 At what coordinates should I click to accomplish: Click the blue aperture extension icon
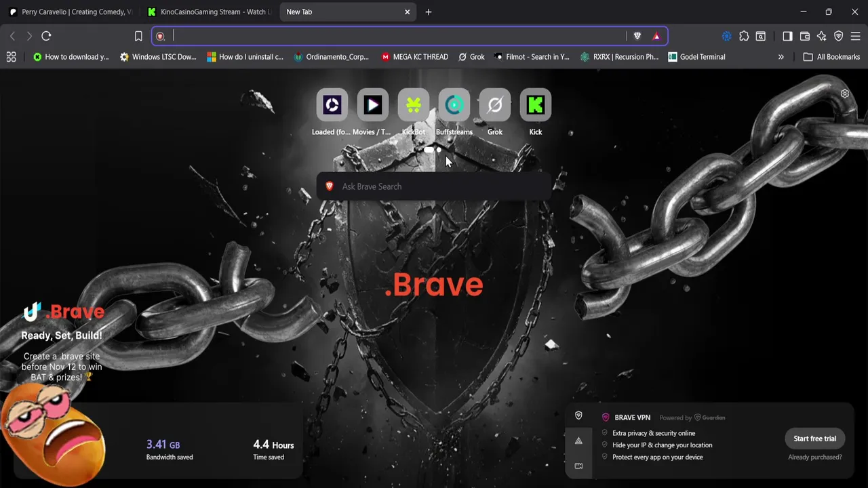click(726, 36)
